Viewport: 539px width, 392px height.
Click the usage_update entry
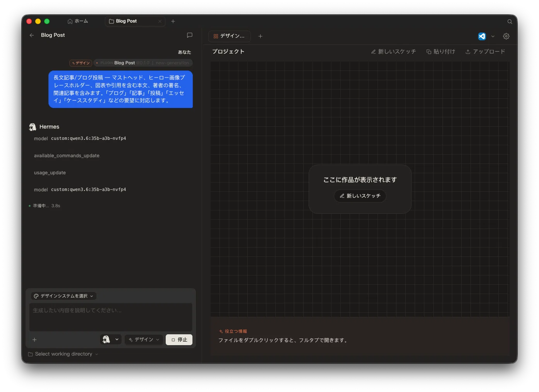click(x=50, y=173)
